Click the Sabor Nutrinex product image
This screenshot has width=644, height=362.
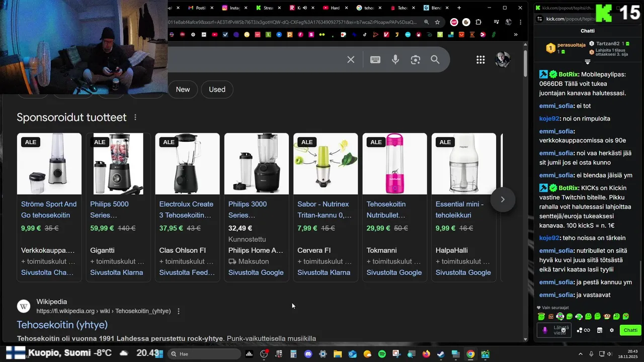point(326,164)
